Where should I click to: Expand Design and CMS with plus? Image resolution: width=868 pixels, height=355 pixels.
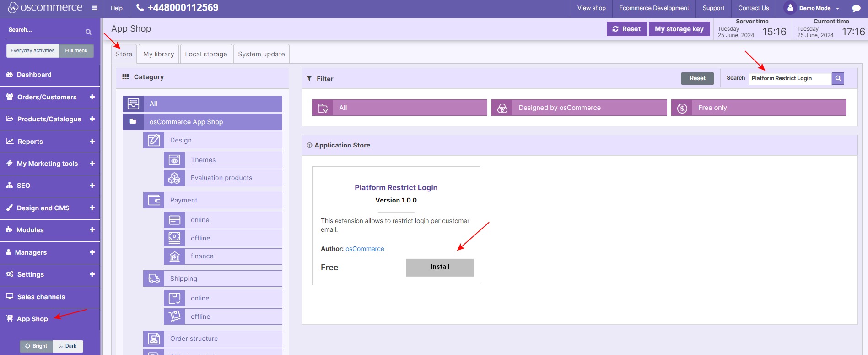pyautogui.click(x=92, y=208)
